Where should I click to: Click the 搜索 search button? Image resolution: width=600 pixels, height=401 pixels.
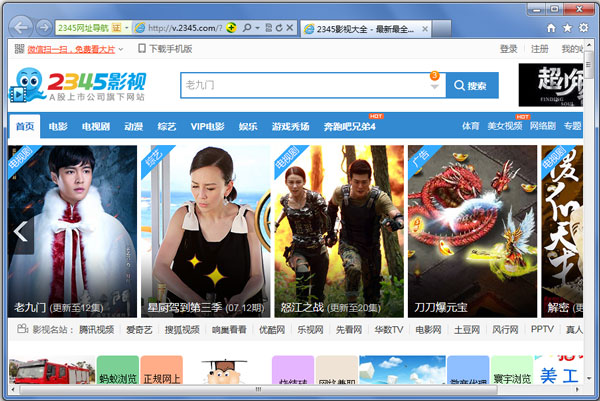[x=472, y=85]
